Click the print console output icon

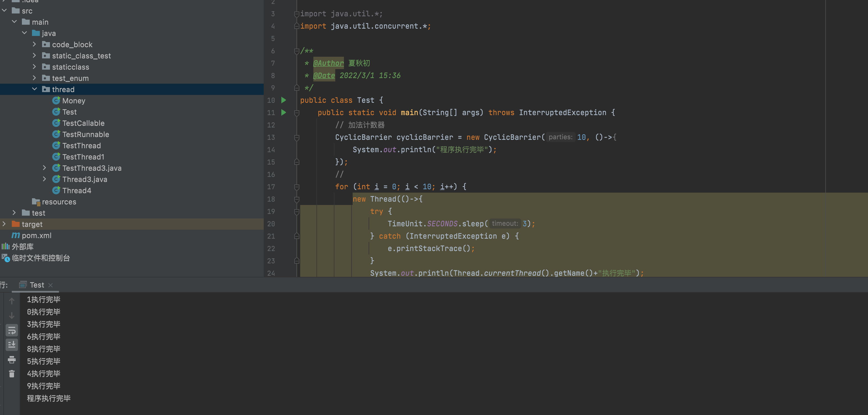(x=12, y=360)
